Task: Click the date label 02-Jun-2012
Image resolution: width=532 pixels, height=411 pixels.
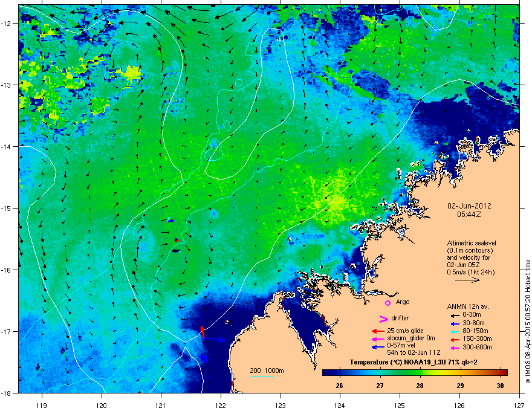Action: click(x=469, y=206)
